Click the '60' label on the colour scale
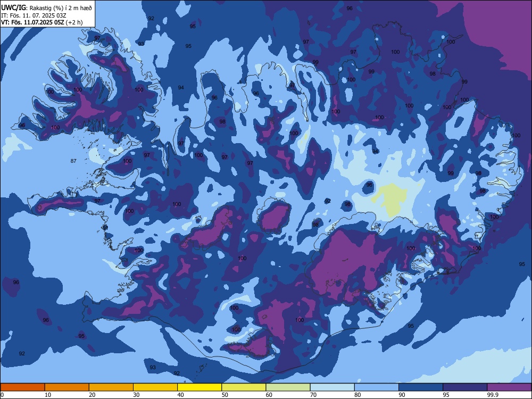The height and width of the screenshot is (399, 532). click(x=269, y=395)
